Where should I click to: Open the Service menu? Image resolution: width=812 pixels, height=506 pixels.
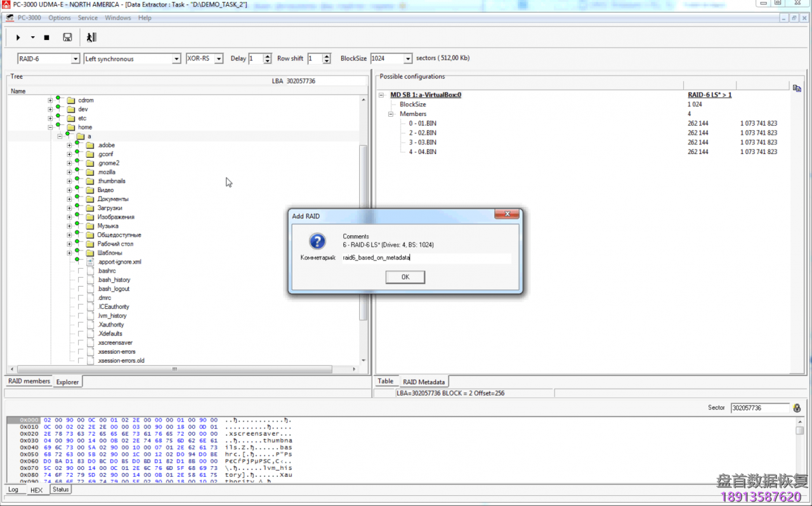click(88, 18)
